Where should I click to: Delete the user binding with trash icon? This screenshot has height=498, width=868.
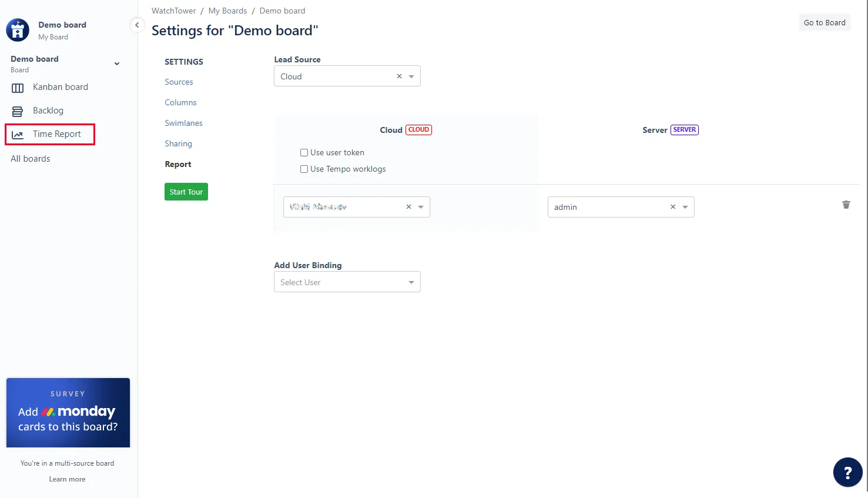coord(846,205)
